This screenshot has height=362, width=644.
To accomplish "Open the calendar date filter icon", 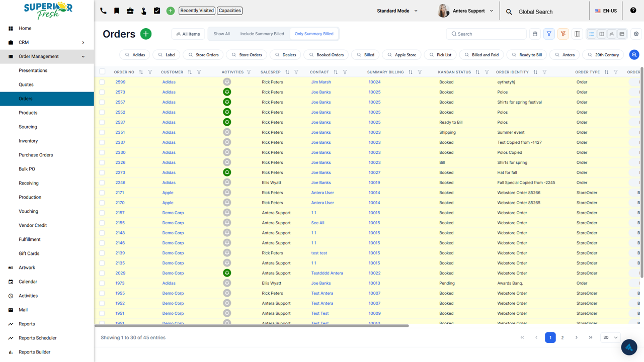I will [x=535, y=34].
